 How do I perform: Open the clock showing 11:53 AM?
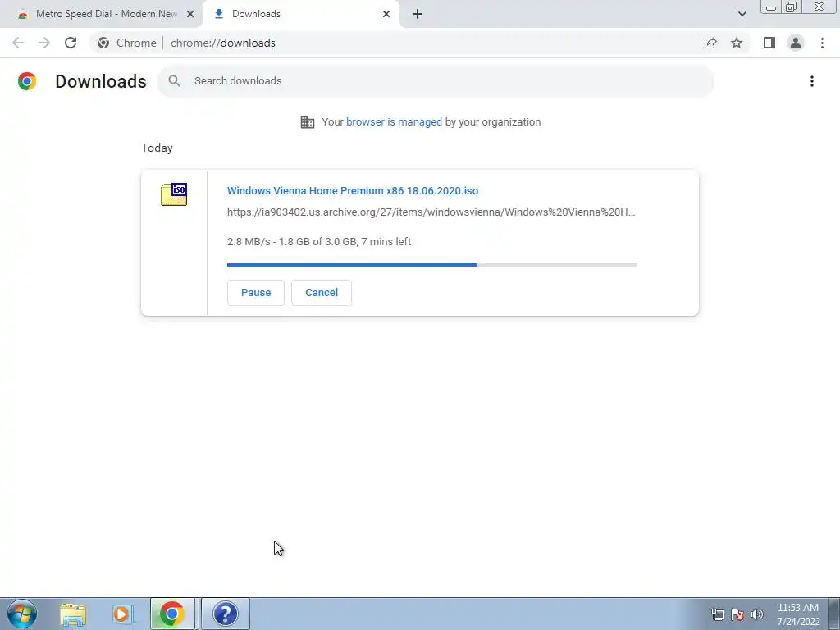click(798, 614)
